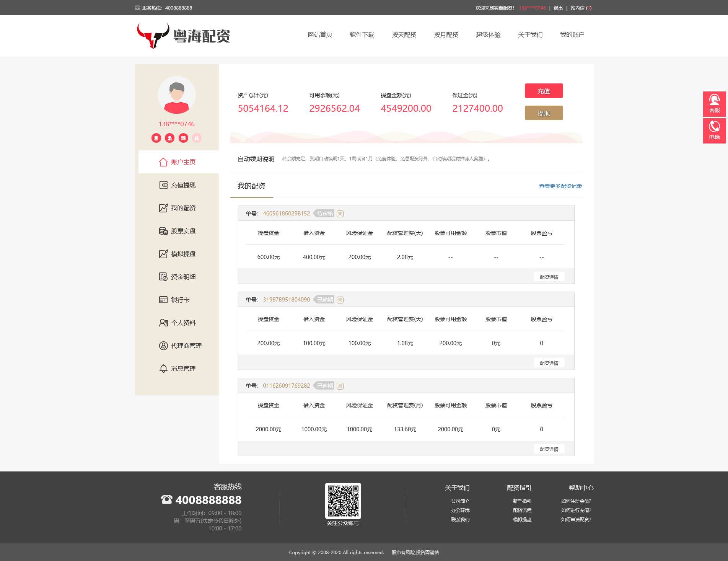Click the 提现 gold button
Screen dimensions: 728x561
pyautogui.click(x=544, y=113)
